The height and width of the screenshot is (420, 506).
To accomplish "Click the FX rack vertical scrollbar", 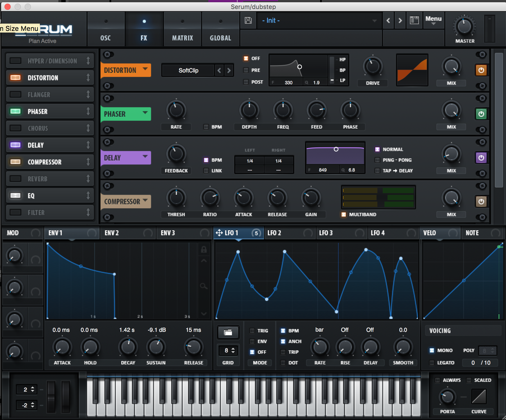I will (499, 120).
